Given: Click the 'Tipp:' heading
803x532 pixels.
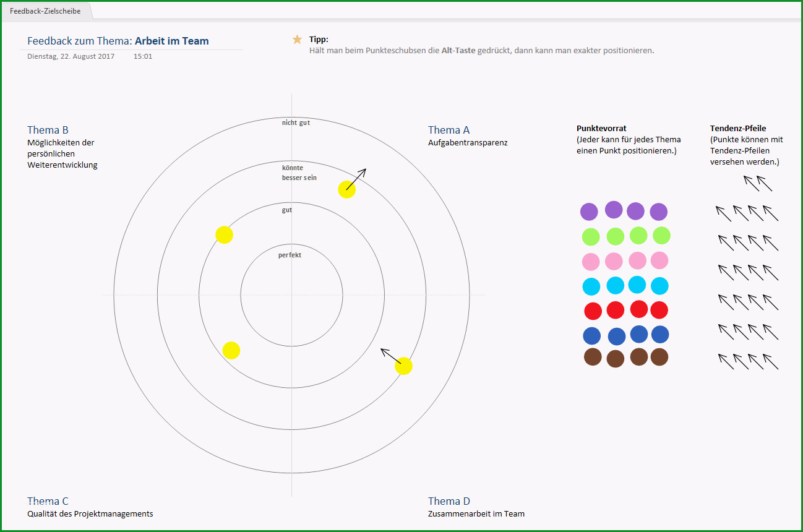Looking at the screenshot, I should pyautogui.click(x=319, y=40).
